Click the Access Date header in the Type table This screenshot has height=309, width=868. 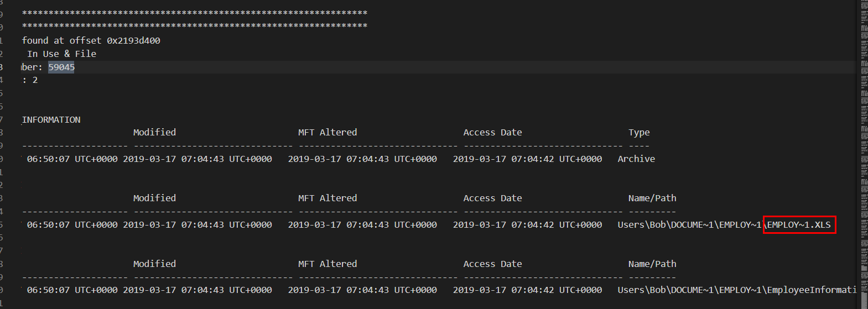pyautogui.click(x=492, y=132)
